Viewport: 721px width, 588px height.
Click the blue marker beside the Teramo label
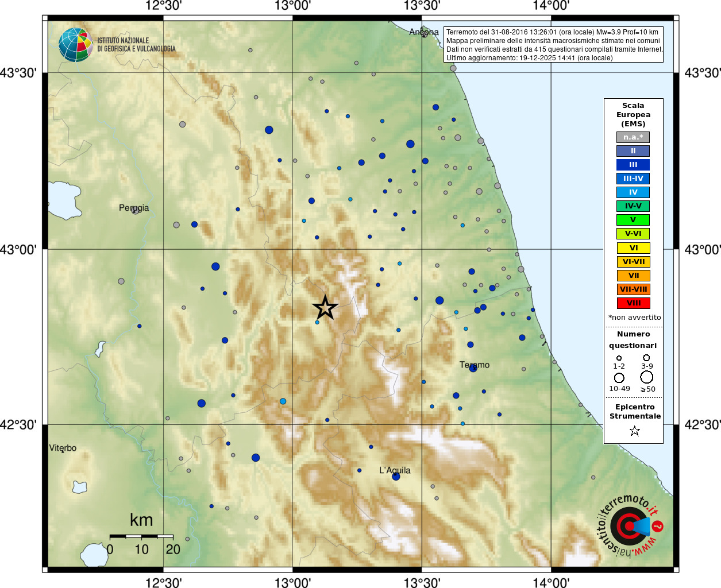click(473, 368)
